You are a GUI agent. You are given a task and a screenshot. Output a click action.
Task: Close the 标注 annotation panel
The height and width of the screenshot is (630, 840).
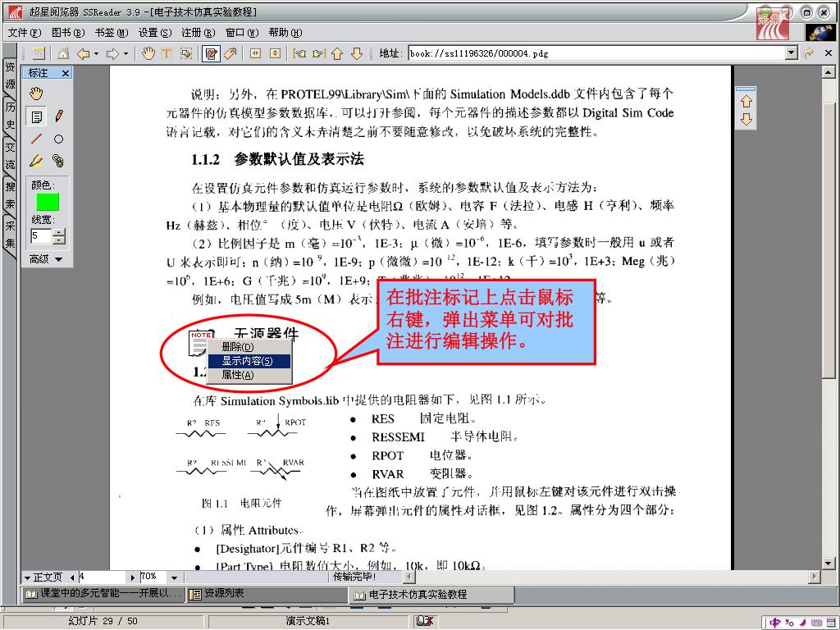(66, 73)
